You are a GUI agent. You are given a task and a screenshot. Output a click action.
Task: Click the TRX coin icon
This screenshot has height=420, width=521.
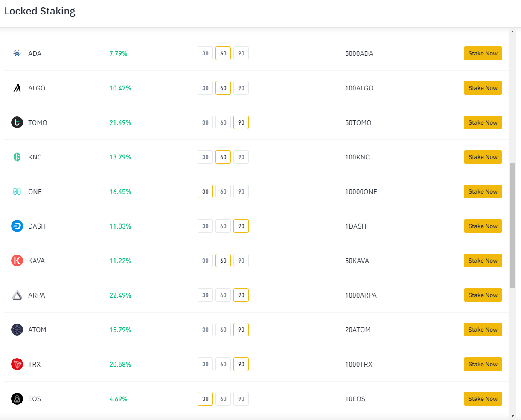17,364
